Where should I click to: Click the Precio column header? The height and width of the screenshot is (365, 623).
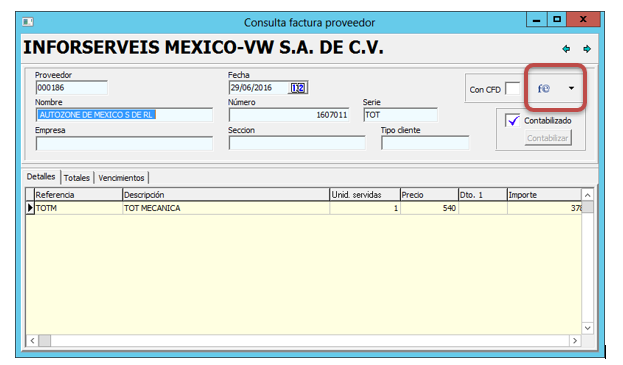click(430, 195)
